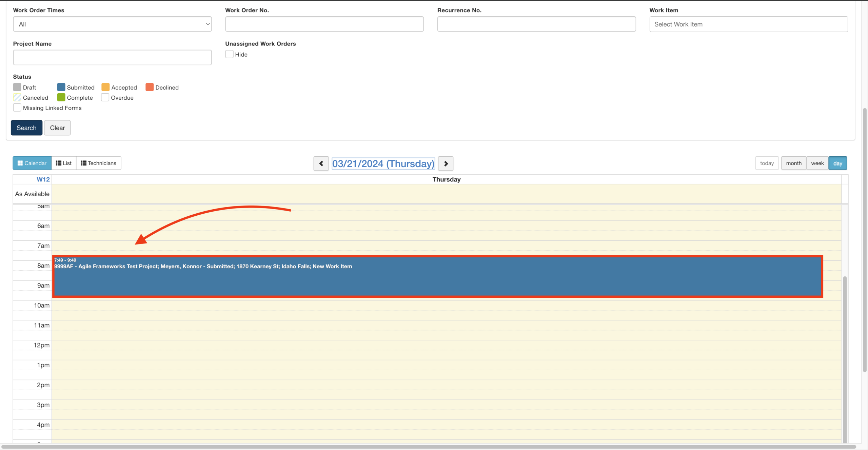Switch to week view

(x=817, y=163)
